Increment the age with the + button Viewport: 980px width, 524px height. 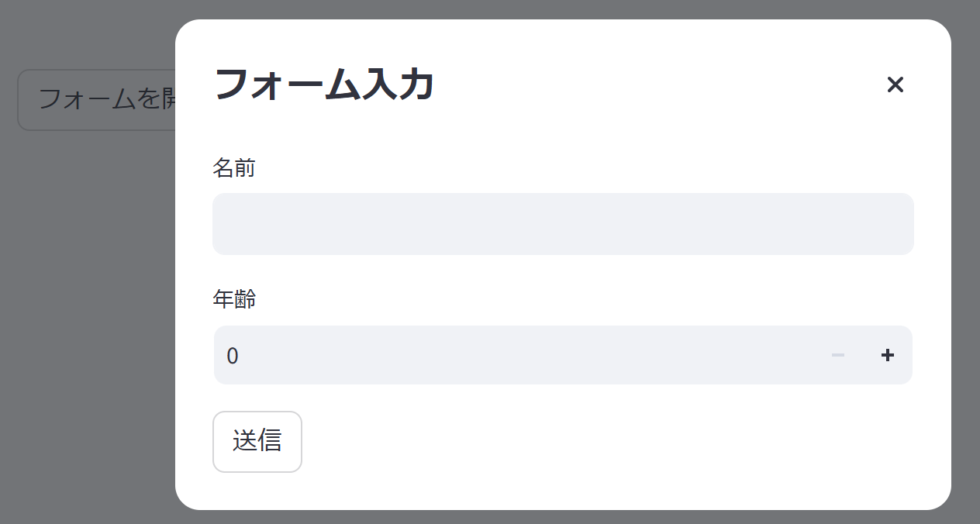coord(888,355)
